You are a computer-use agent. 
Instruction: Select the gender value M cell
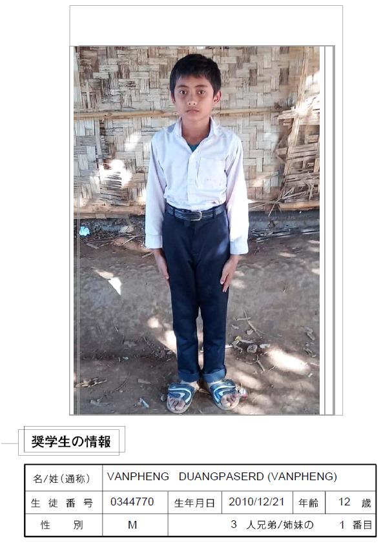135,525
